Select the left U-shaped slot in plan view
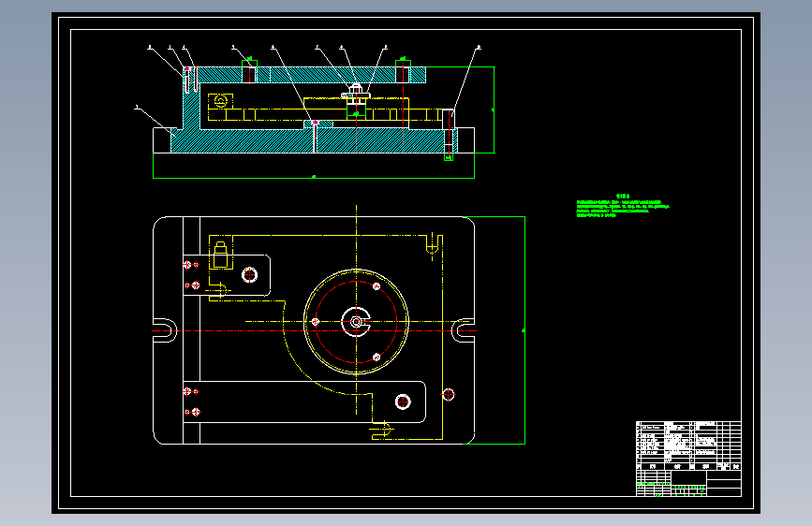812x526 pixels. [x=165, y=330]
